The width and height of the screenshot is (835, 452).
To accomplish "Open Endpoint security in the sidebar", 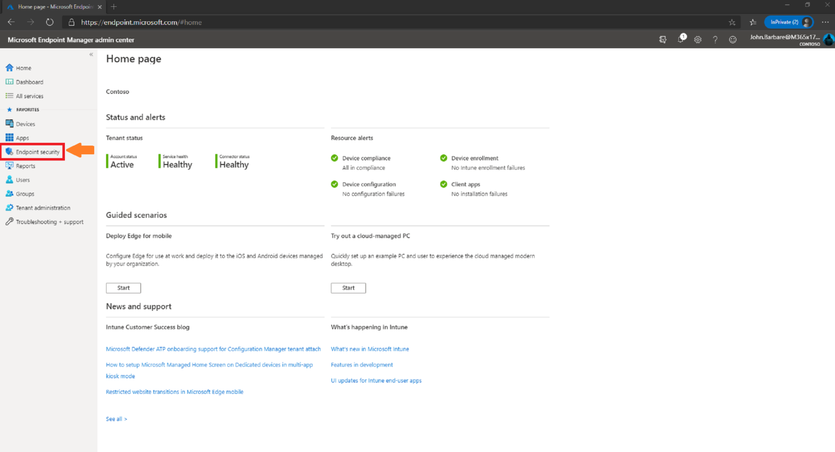I will (x=32, y=152).
